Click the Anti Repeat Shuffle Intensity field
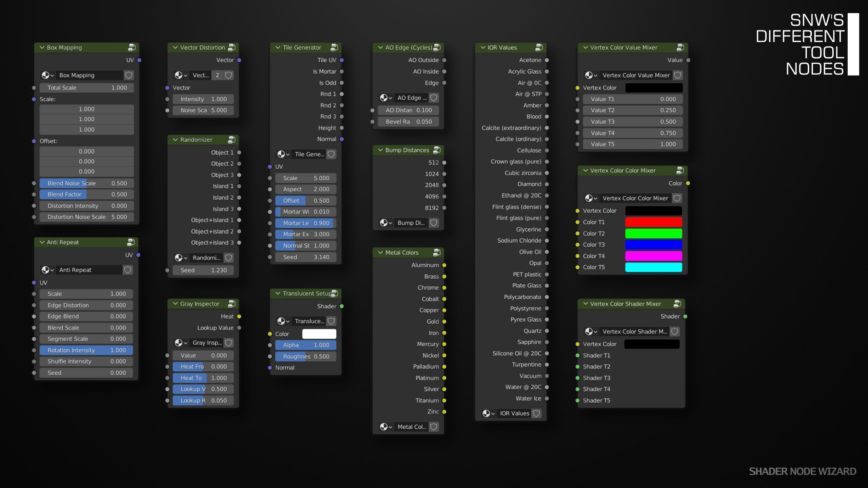 [x=86, y=362]
